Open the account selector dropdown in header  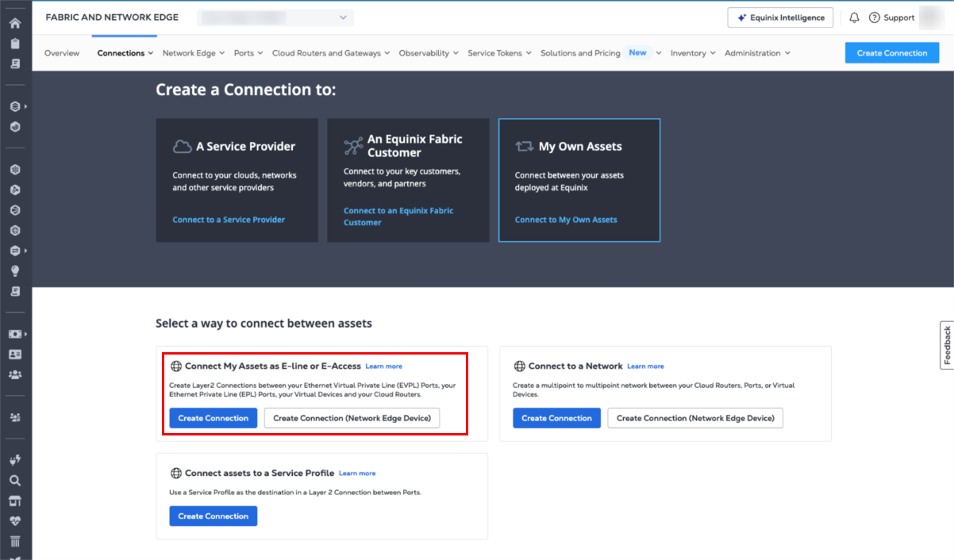(275, 17)
